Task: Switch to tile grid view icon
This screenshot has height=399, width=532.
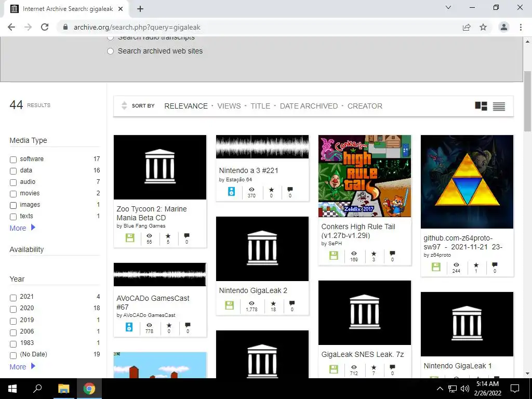Action: 481,106
